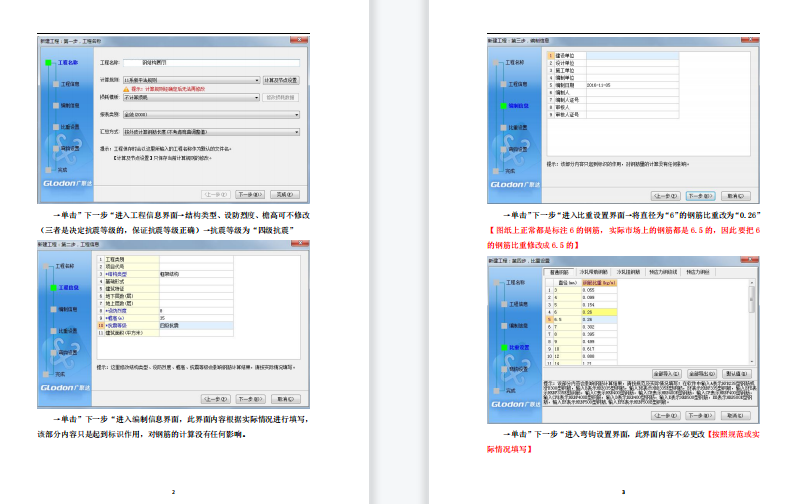Click the project name field in step-one dialog
This screenshot has width=810, height=504.
[212, 62]
